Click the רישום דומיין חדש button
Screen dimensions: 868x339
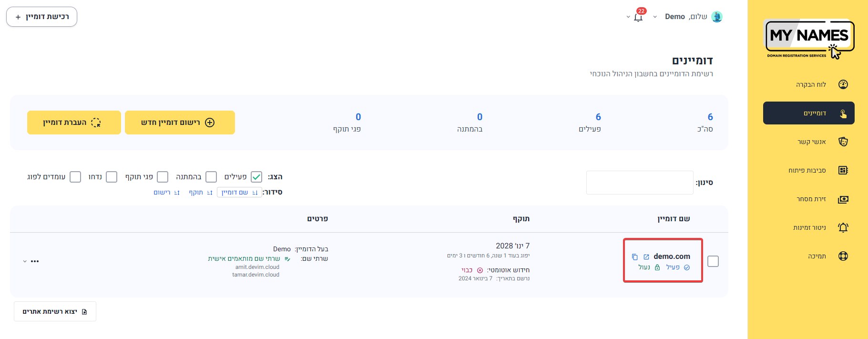180,123
